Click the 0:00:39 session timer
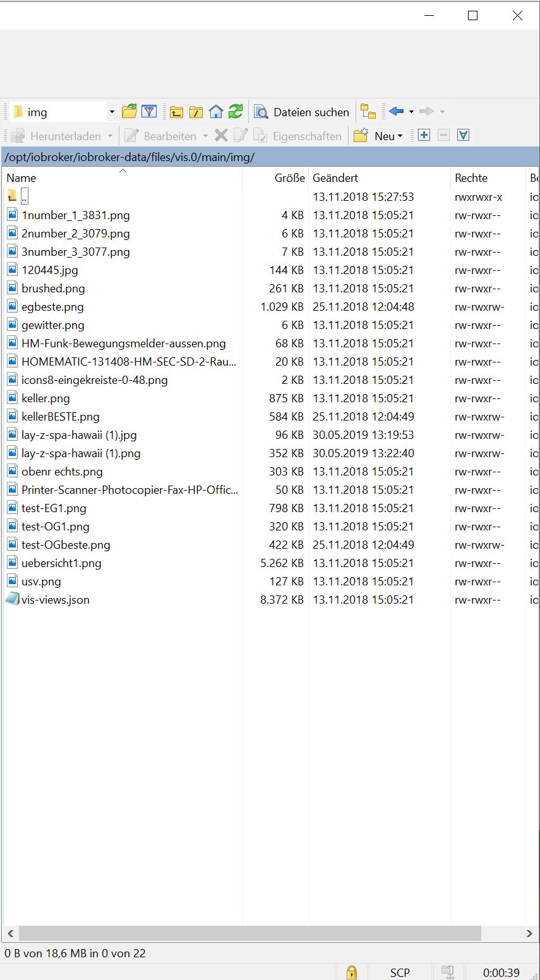This screenshot has height=980, width=540. point(501,972)
